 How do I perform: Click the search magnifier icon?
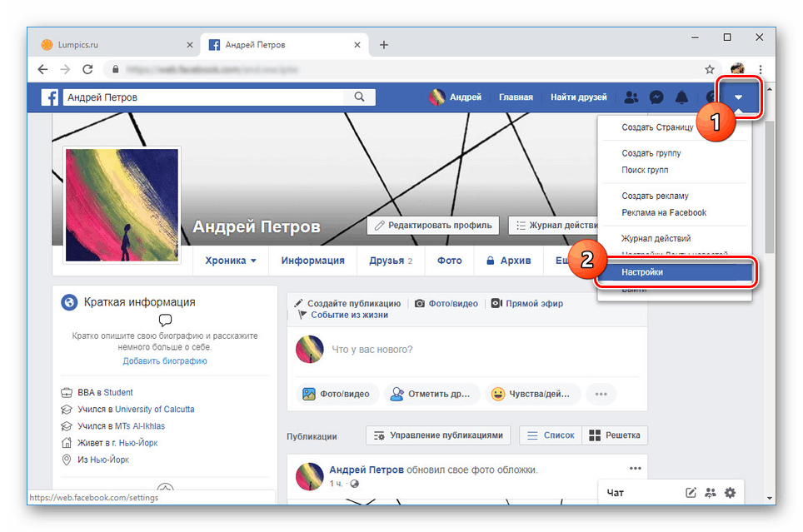coord(360,97)
